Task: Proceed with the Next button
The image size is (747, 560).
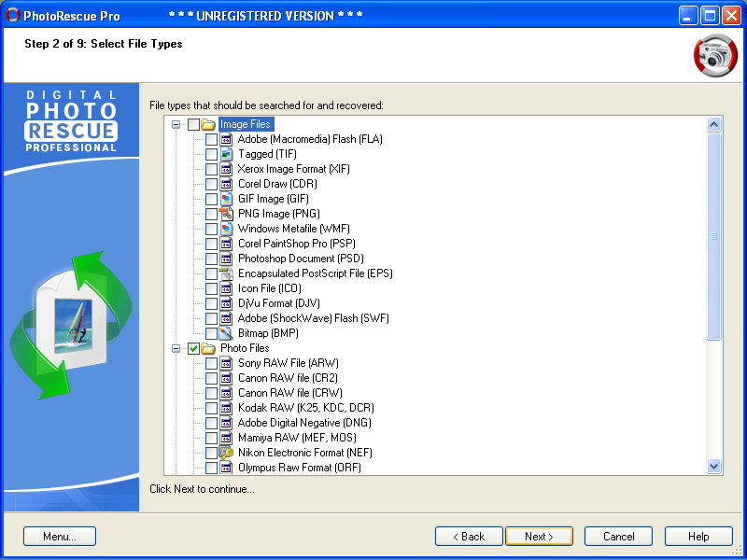Action: click(540, 536)
